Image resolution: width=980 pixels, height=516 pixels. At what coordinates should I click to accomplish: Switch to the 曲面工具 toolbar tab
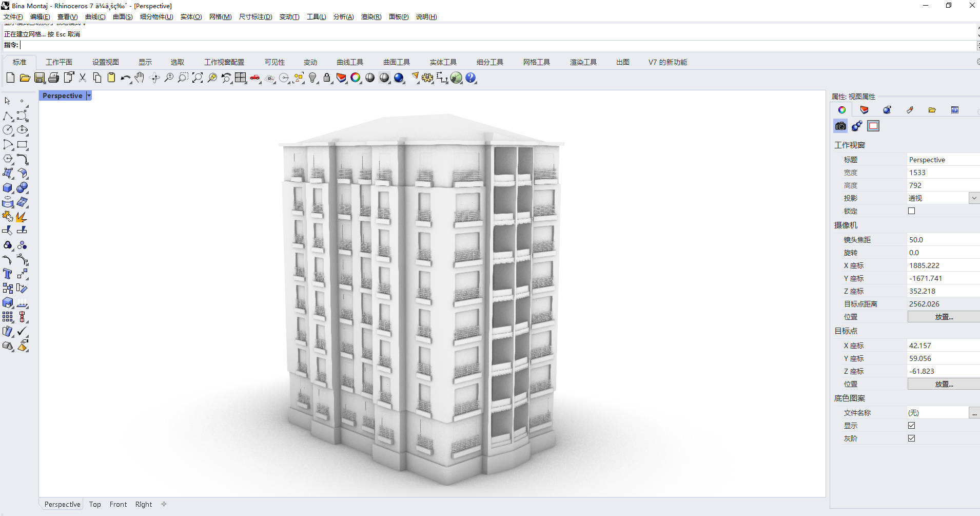pyautogui.click(x=397, y=62)
